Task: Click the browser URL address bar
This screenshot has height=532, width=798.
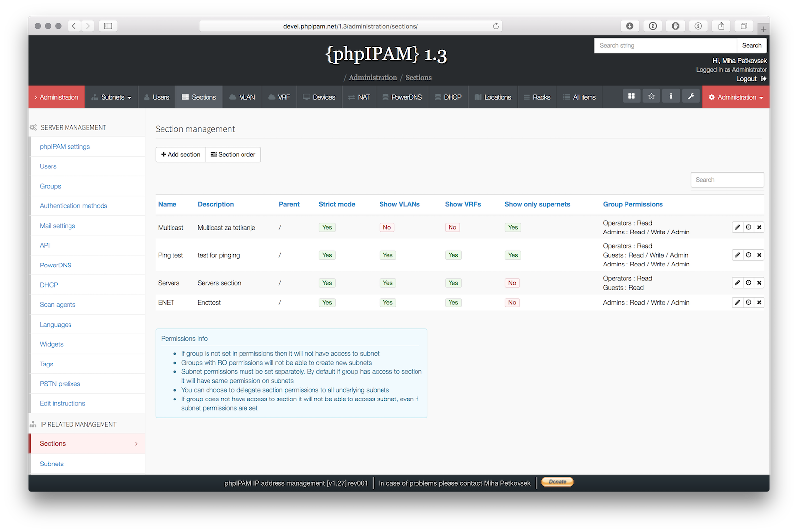Action: (x=350, y=26)
